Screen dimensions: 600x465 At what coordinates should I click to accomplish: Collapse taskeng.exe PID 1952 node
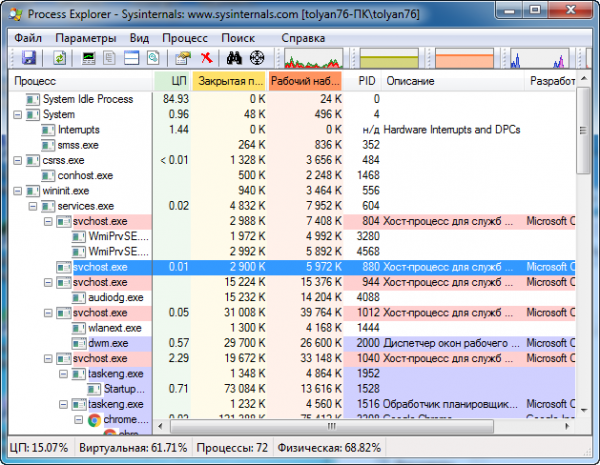click(x=64, y=374)
